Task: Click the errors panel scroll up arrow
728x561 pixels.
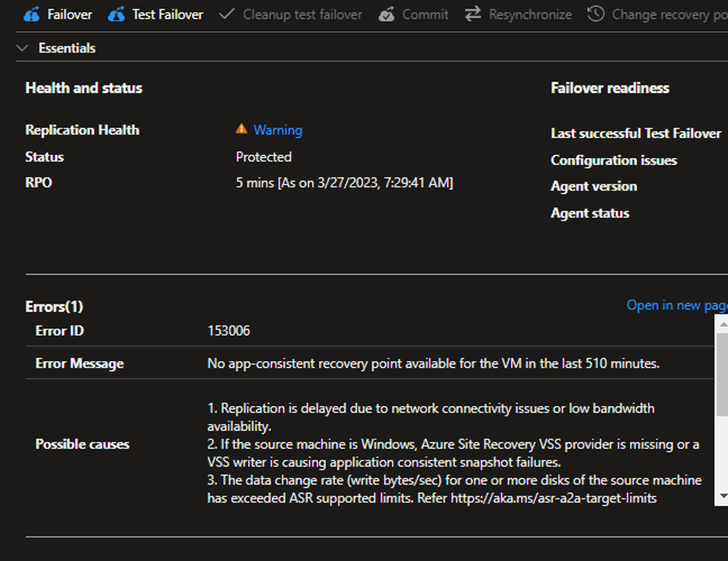Action: pyautogui.click(x=722, y=325)
